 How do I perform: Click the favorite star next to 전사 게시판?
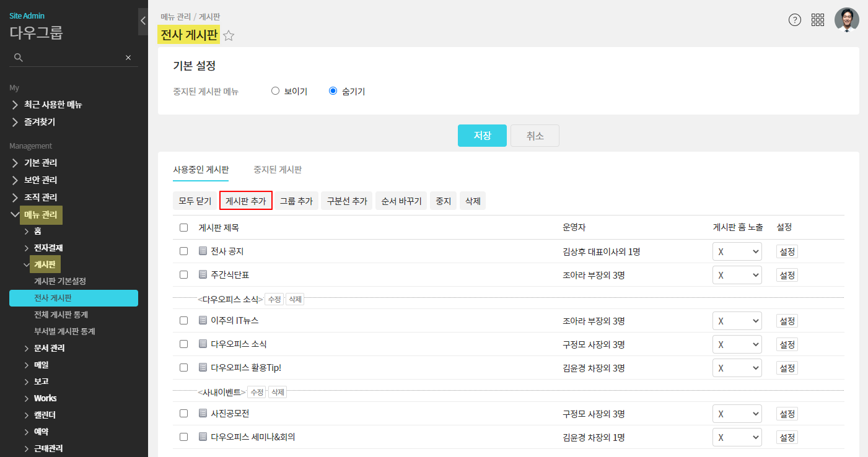pos(229,36)
